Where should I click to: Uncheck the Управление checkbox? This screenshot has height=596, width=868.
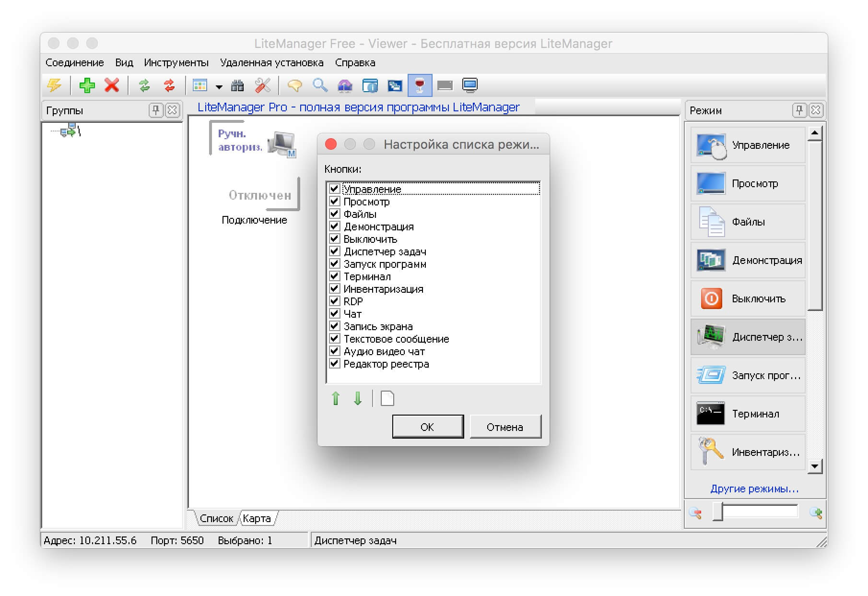point(335,189)
